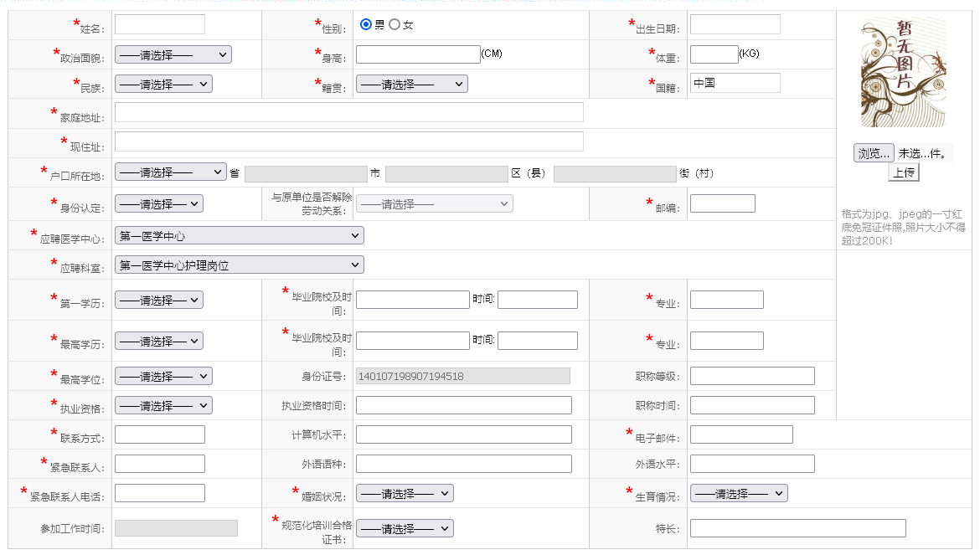980x555 pixels.
Task: Click the 电子邮件 input field
Action: 740,434
